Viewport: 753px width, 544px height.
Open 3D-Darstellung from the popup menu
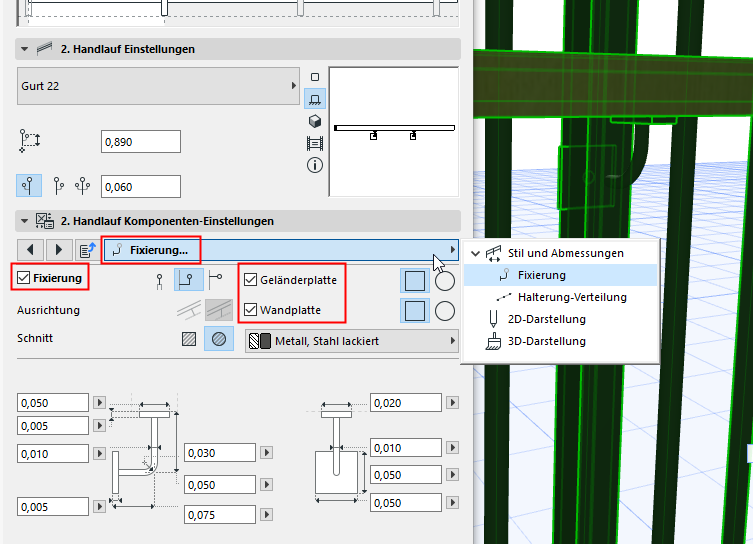click(560, 341)
